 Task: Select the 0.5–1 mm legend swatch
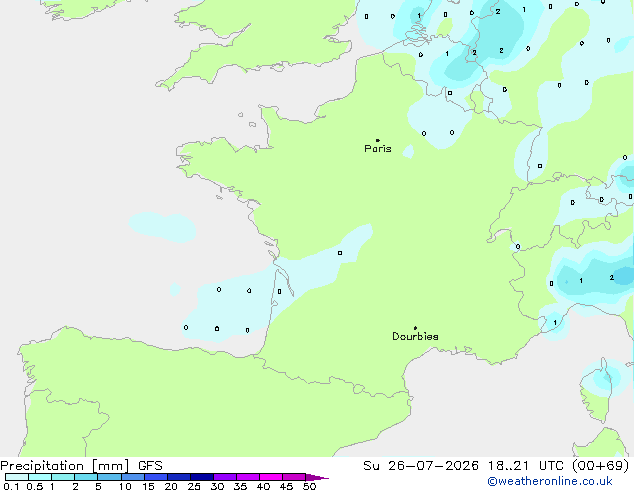coord(40,477)
